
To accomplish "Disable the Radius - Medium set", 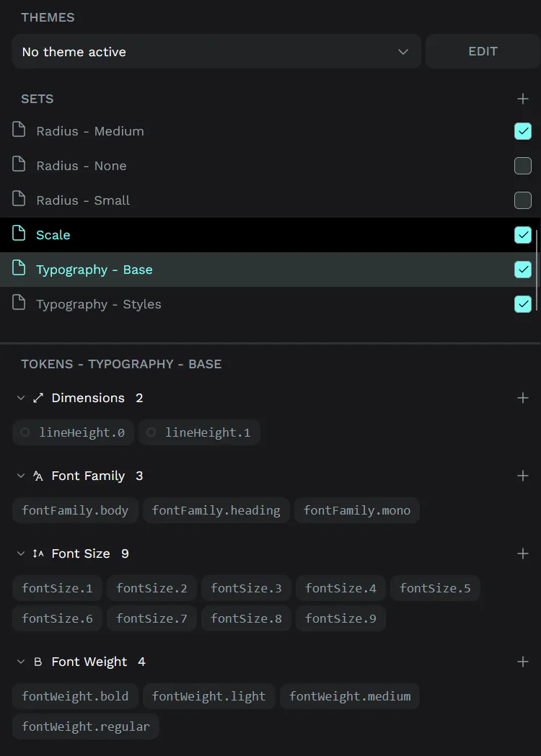I will 523,131.
